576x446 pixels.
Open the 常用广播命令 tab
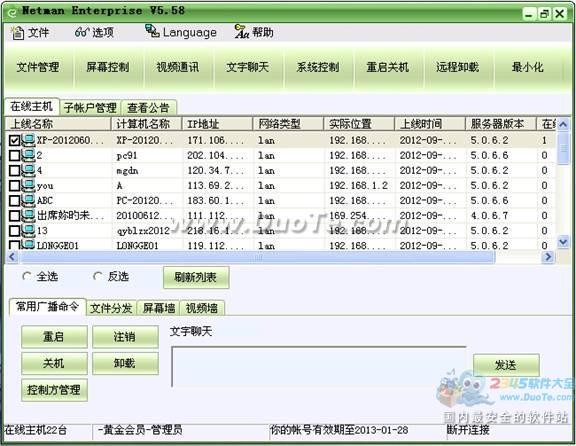47,306
